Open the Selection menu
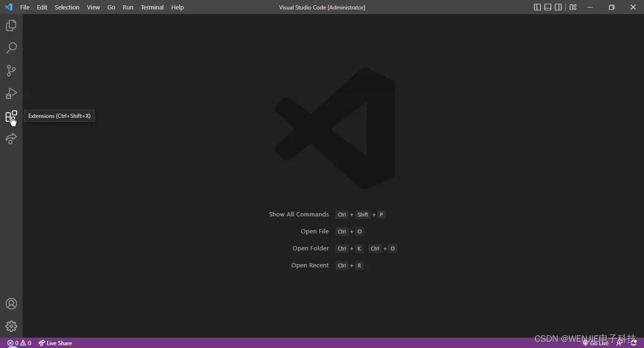 pyautogui.click(x=67, y=7)
